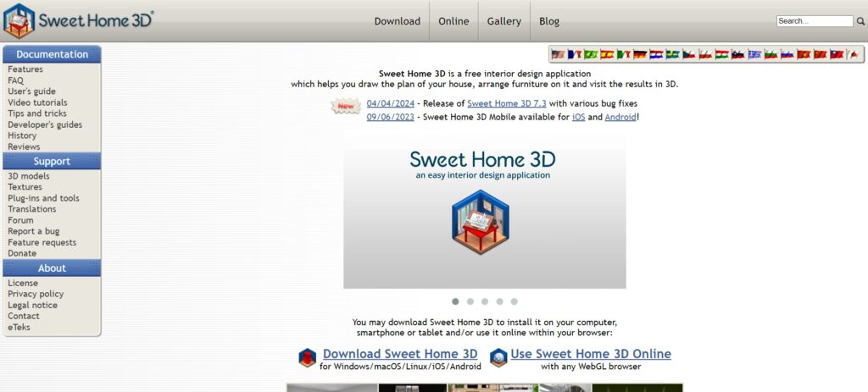This screenshot has height=392, width=868.
Task: Select the fifth slideshow dot
Action: coord(515,301)
